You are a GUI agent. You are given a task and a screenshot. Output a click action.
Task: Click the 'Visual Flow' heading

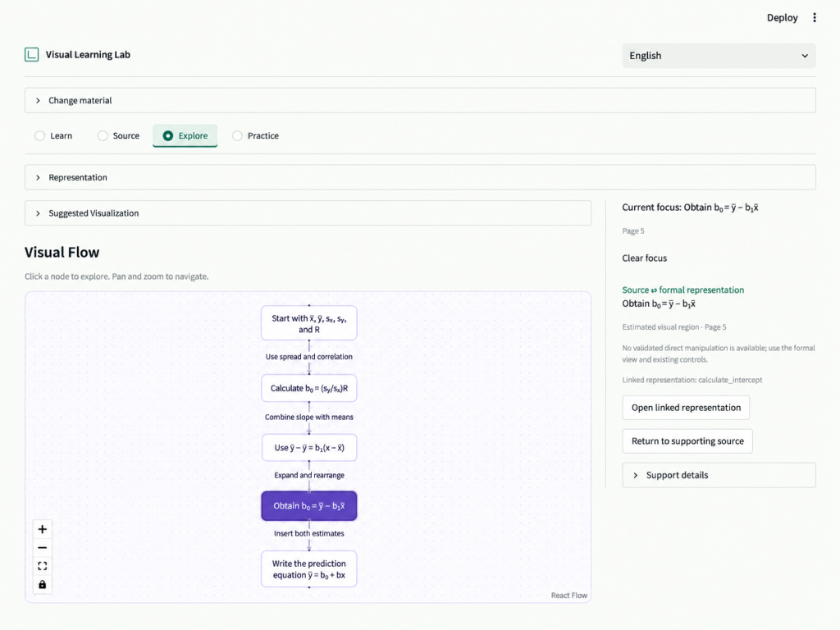click(62, 253)
